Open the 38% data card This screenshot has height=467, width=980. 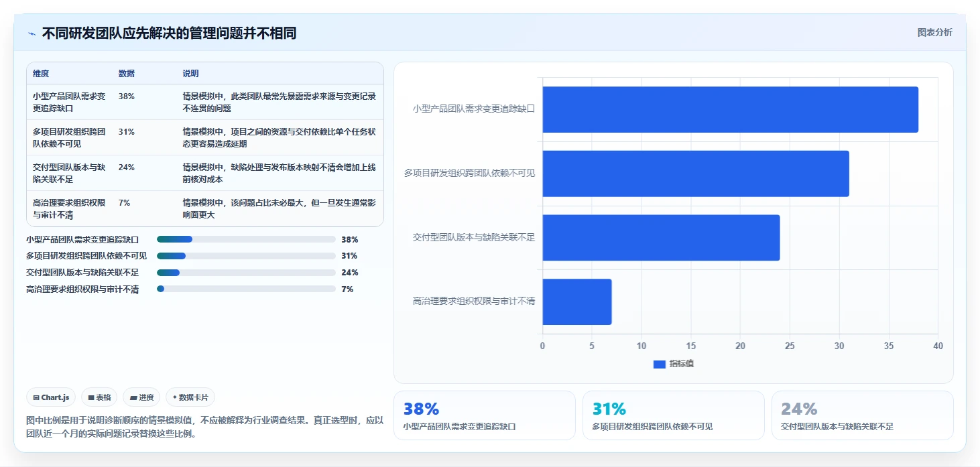[x=485, y=415]
